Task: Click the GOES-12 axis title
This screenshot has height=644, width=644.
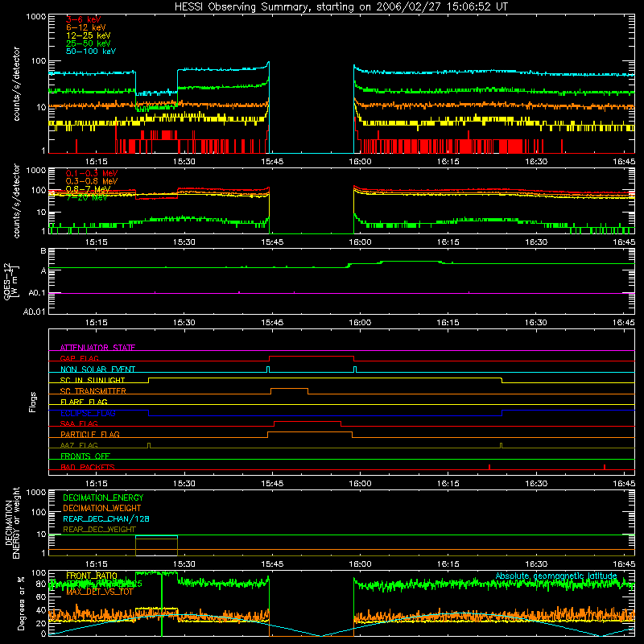Action: 11,281
